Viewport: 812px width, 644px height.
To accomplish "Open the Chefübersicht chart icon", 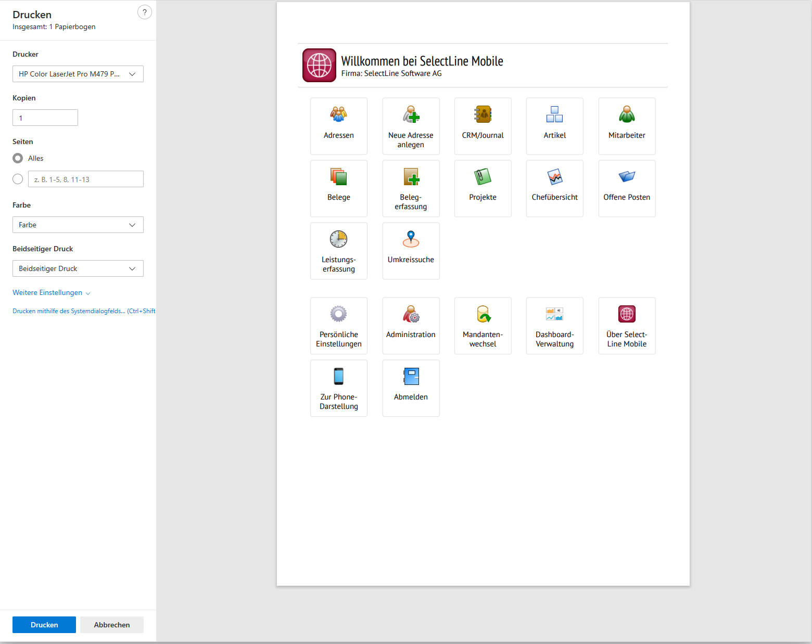I will (554, 177).
